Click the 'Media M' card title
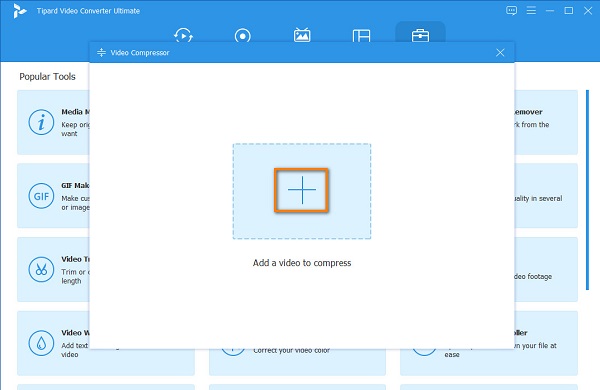The height and width of the screenshot is (390, 600). (x=75, y=112)
